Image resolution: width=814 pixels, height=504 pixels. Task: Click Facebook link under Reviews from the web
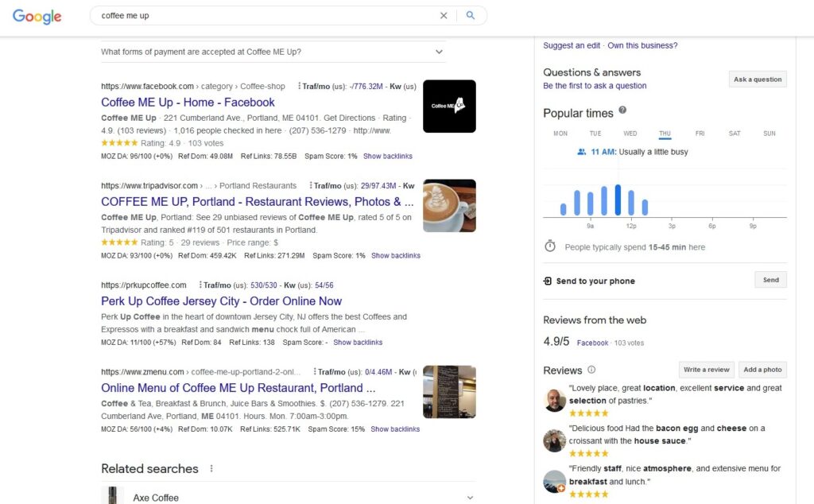click(x=592, y=343)
